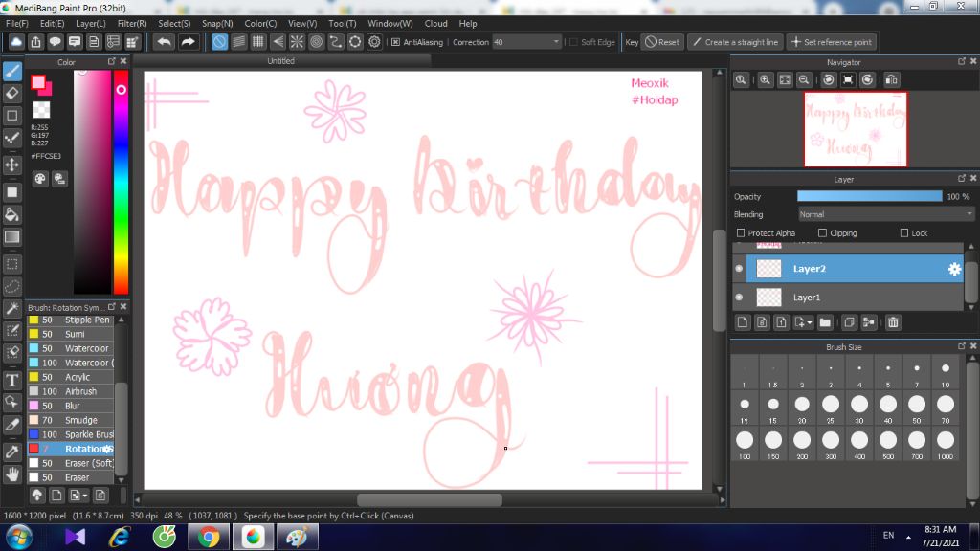
Task: Delete layer using trash icon
Action: coord(893,322)
